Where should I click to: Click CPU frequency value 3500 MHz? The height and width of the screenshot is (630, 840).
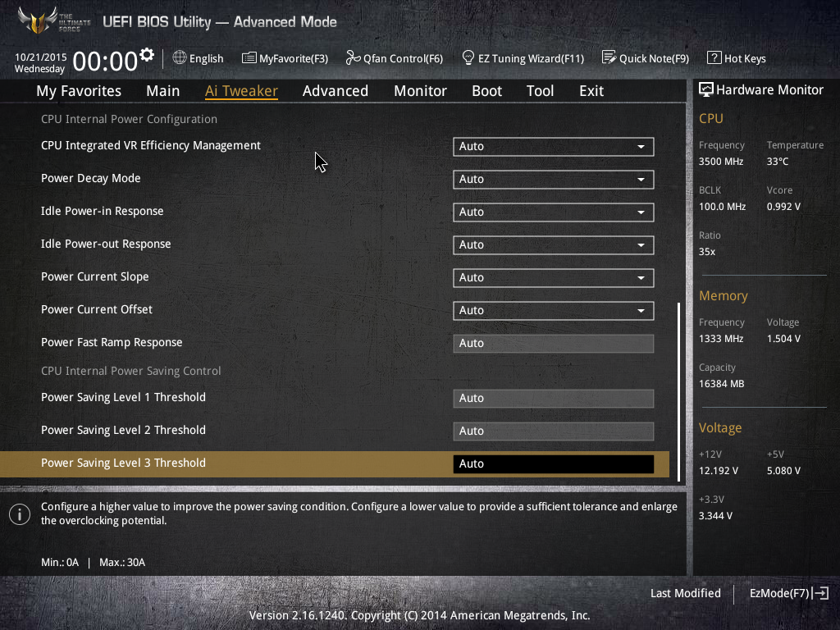720,162
